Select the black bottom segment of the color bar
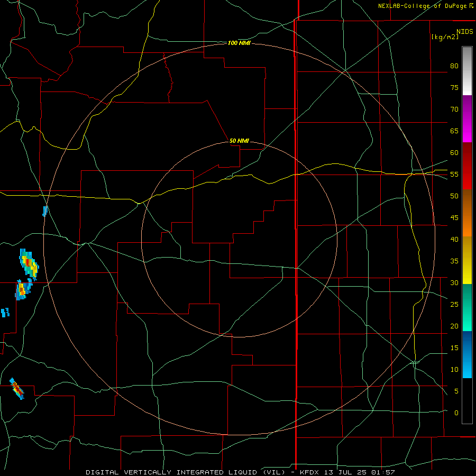 pyautogui.click(x=467, y=401)
